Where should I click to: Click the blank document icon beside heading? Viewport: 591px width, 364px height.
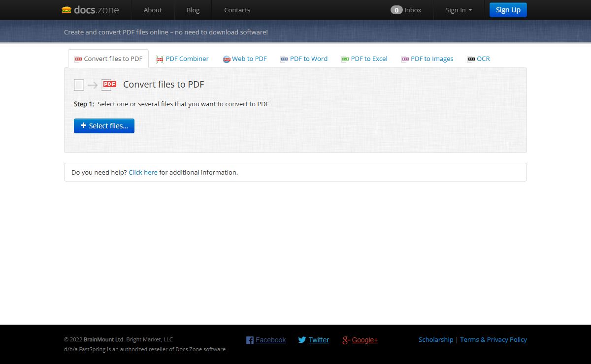pyautogui.click(x=79, y=85)
